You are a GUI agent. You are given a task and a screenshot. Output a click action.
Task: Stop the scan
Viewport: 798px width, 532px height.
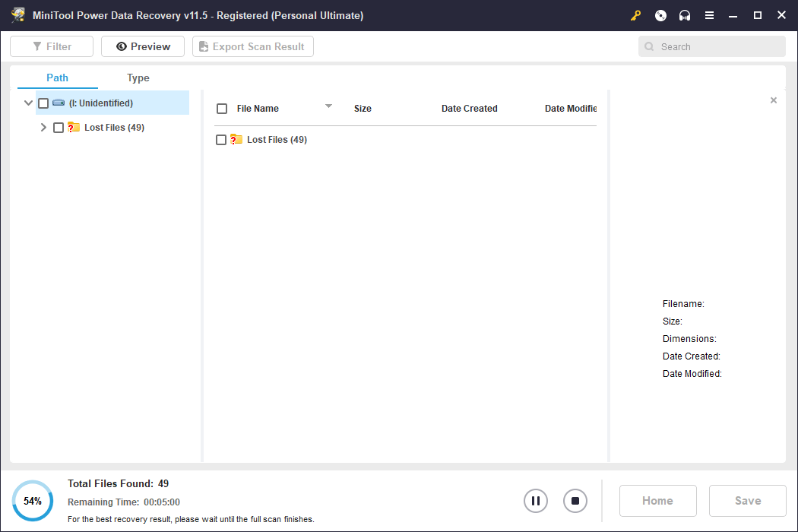pos(575,501)
